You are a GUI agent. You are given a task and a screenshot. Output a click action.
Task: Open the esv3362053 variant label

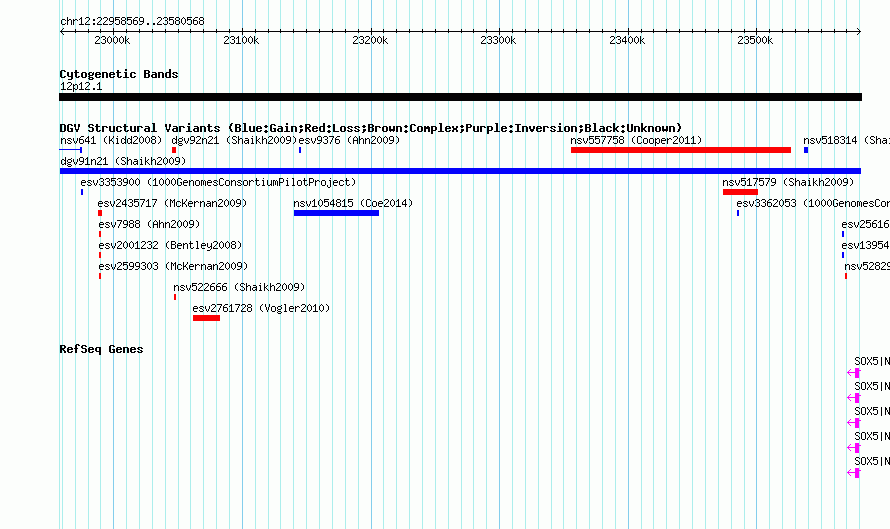pyautogui.click(x=813, y=203)
